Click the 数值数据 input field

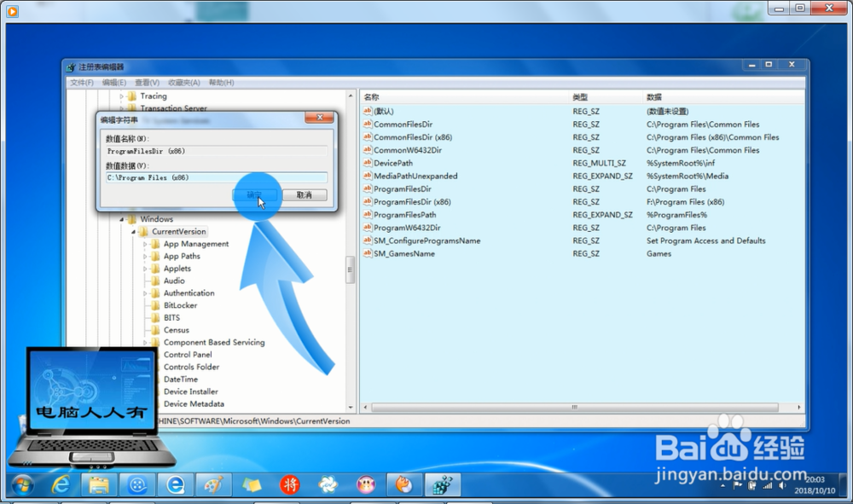tap(217, 177)
